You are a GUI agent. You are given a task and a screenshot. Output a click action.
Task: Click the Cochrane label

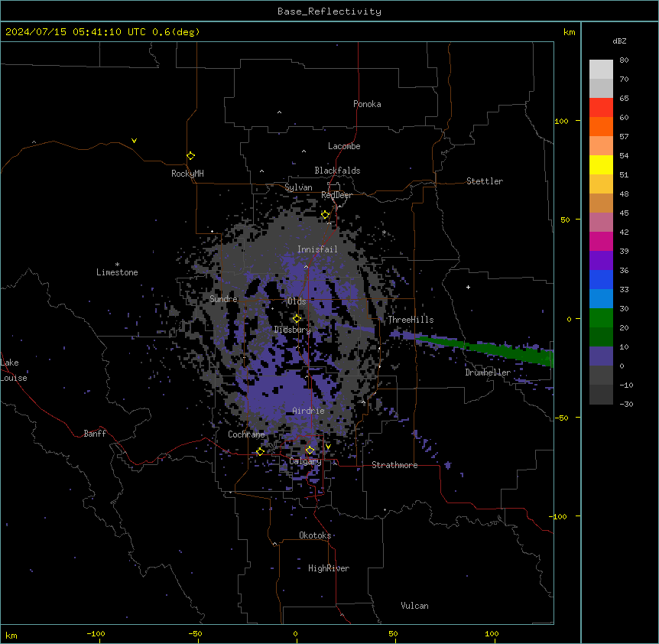(246, 434)
